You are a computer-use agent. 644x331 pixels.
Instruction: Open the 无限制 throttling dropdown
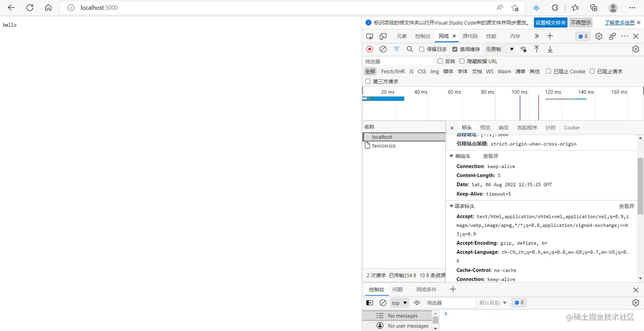pos(500,49)
